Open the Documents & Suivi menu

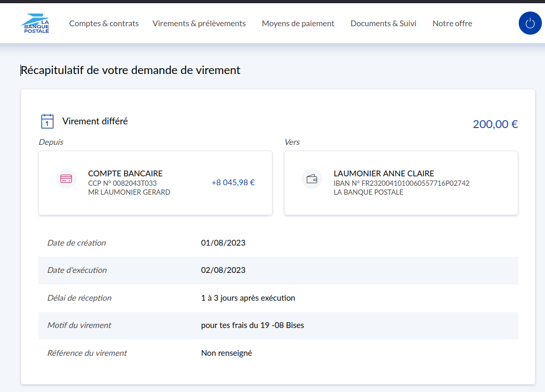pos(383,24)
